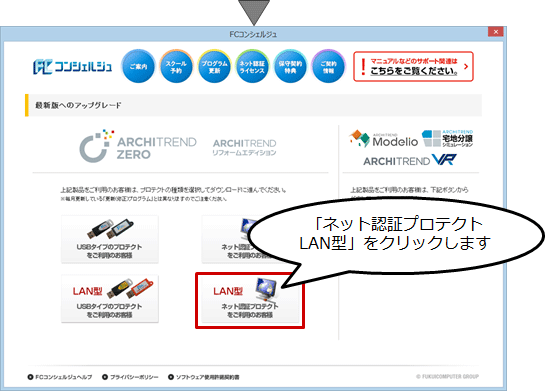Click the 保守契約特典 circle button
This screenshot has width=546, height=391.
coord(290,66)
